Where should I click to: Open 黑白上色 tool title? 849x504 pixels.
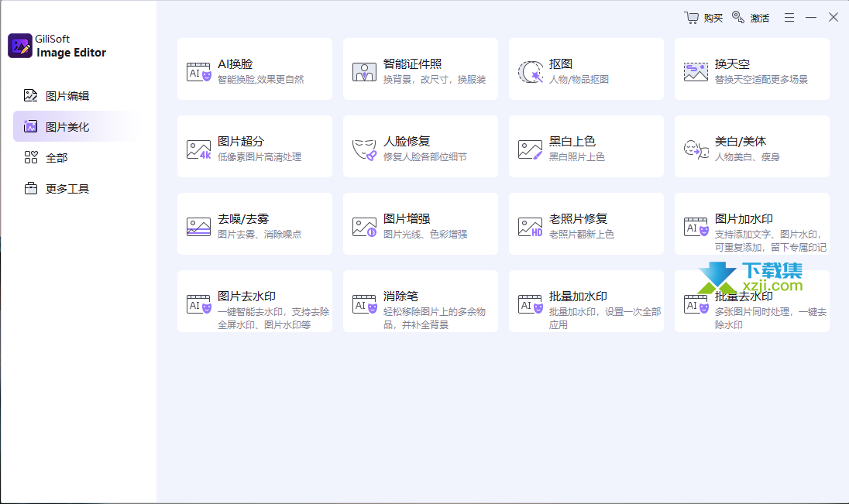coord(572,142)
